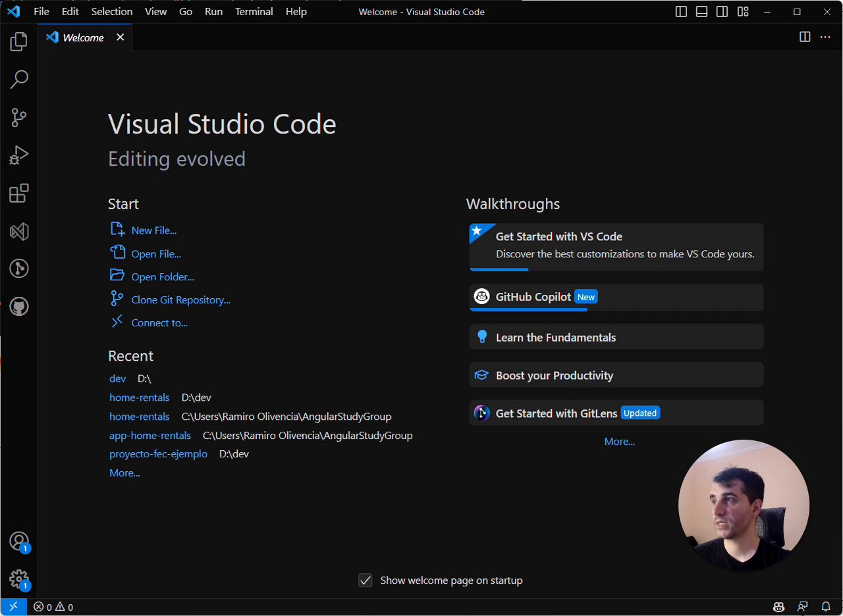Split the editor right

click(805, 37)
